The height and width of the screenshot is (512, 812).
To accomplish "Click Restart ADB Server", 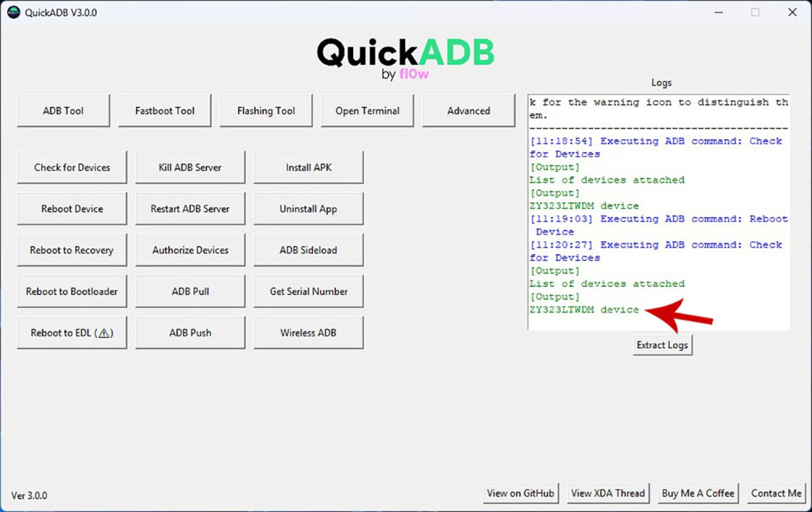I will tap(190, 209).
